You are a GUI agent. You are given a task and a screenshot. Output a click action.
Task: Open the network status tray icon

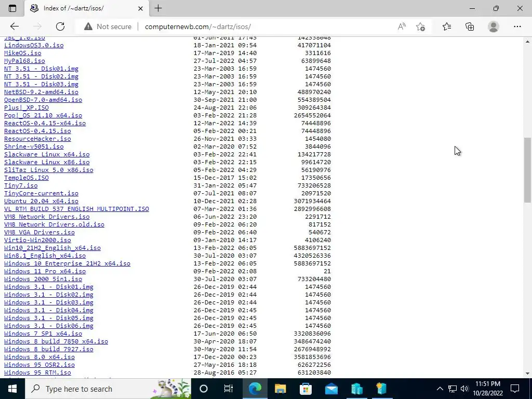[453, 389]
